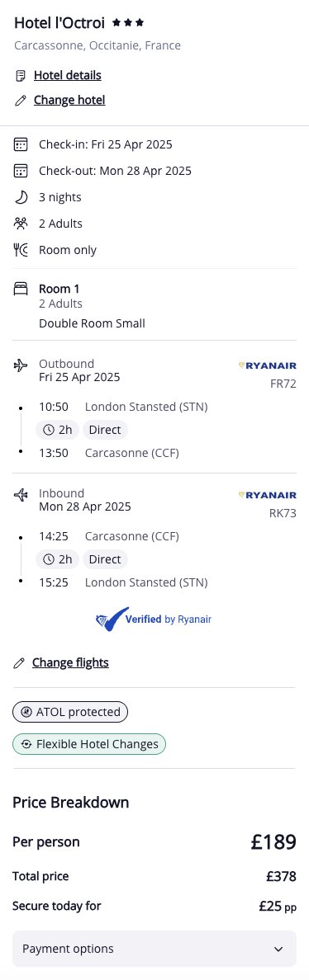The height and width of the screenshot is (980, 309).
Task: Click the outbound flight Direct tag
Action: coord(105,430)
